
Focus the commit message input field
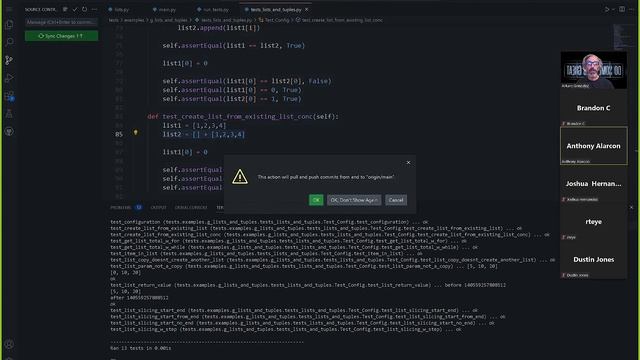[x=61, y=22]
